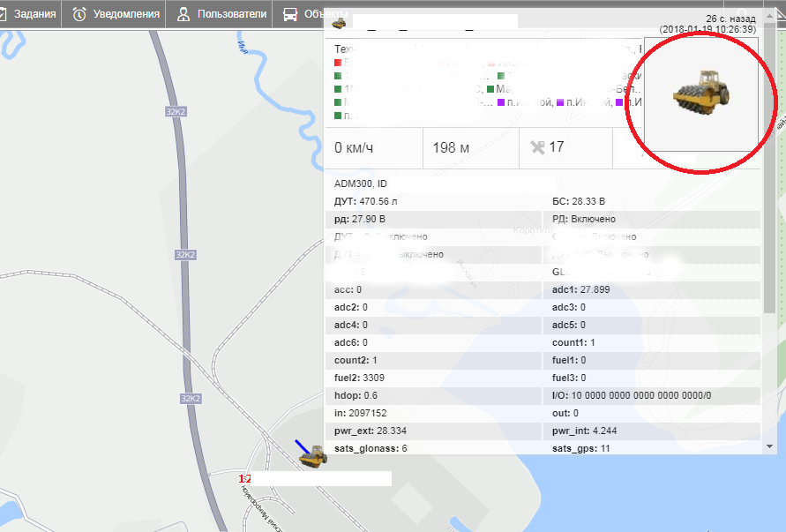
Task: Select the road roller marker on the map
Action: pyautogui.click(x=312, y=456)
